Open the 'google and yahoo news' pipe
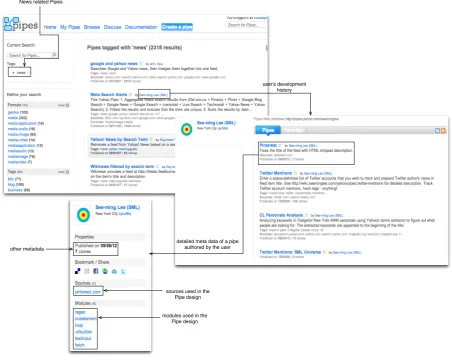 (114, 63)
